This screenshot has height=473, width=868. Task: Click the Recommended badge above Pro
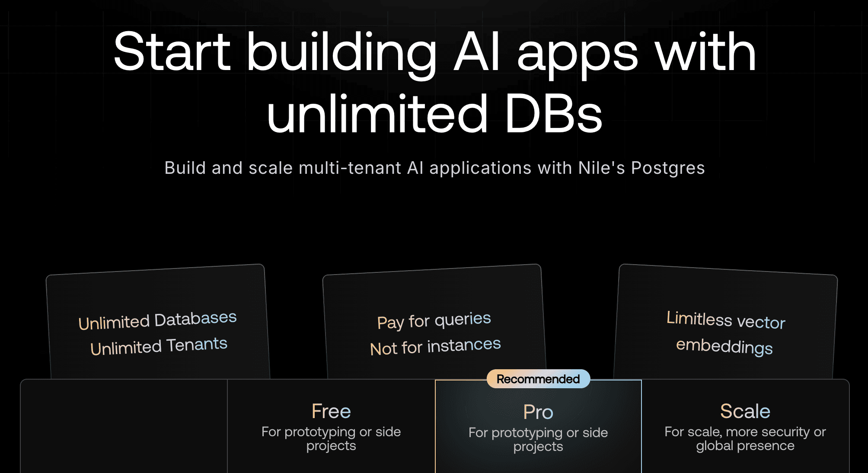click(538, 379)
